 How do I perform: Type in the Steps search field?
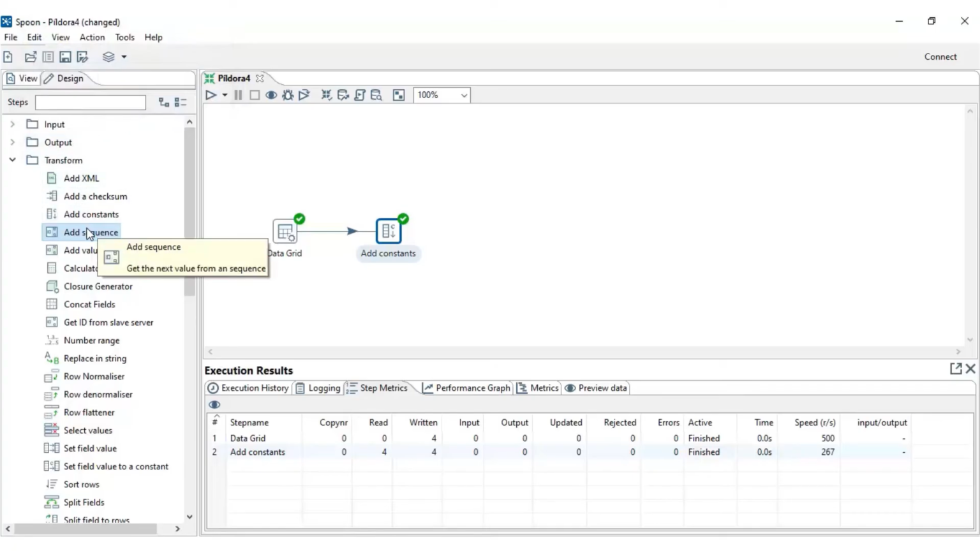(89, 102)
